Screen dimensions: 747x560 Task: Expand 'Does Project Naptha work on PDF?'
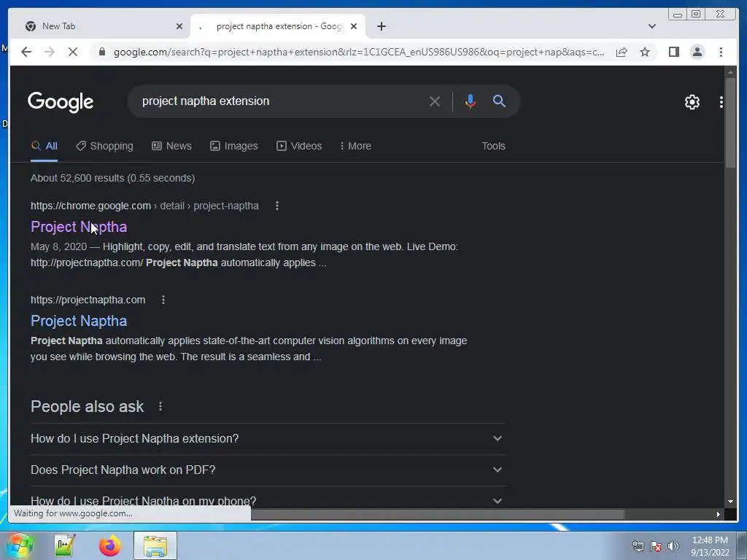[268, 470]
